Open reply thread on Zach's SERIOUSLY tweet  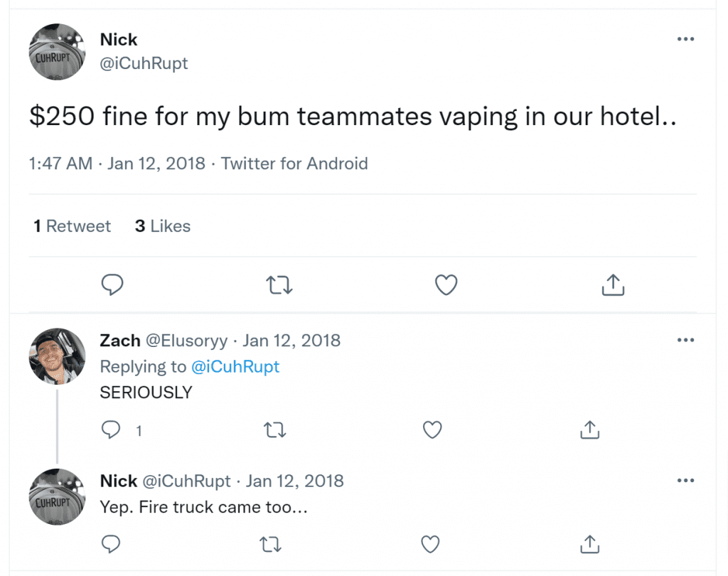coord(111,430)
